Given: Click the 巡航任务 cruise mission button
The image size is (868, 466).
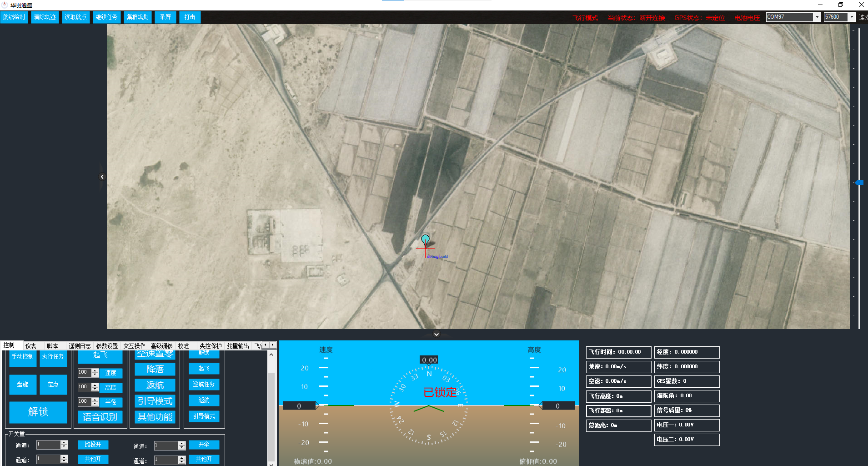Looking at the screenshot, I should tap(204, 384).
